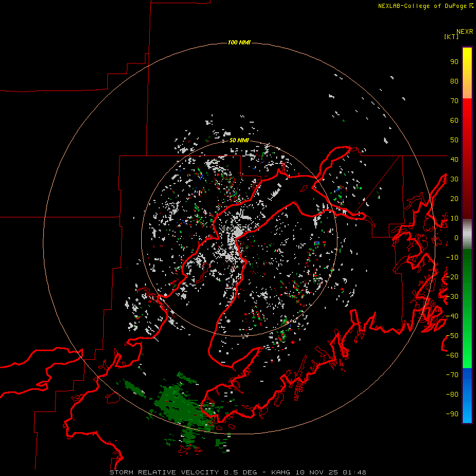Click the 100 NMI range ring label
The height and width of the screenshot is (476, 476).
[239, 42]
